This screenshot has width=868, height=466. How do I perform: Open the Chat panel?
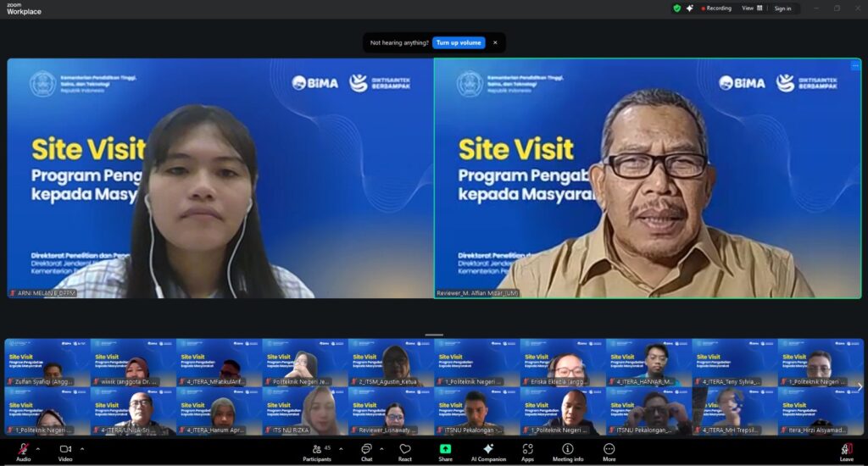click(366, 449)
